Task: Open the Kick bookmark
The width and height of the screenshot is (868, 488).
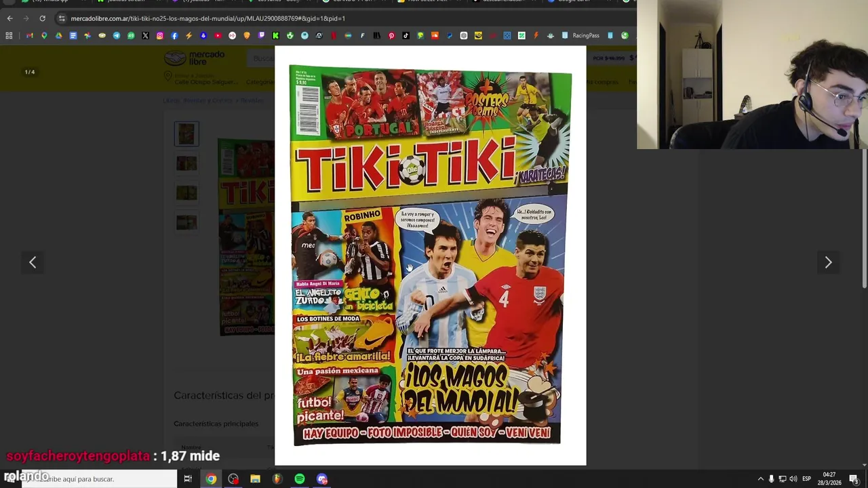Action: pyautogui.click(x=275, y=35)
